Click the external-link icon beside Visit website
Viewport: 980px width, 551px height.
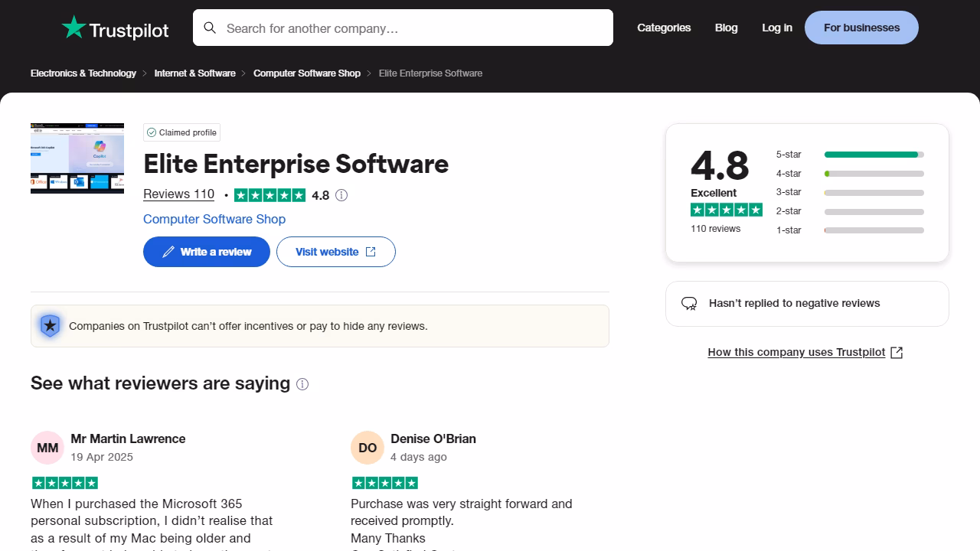tap(370, 251)
